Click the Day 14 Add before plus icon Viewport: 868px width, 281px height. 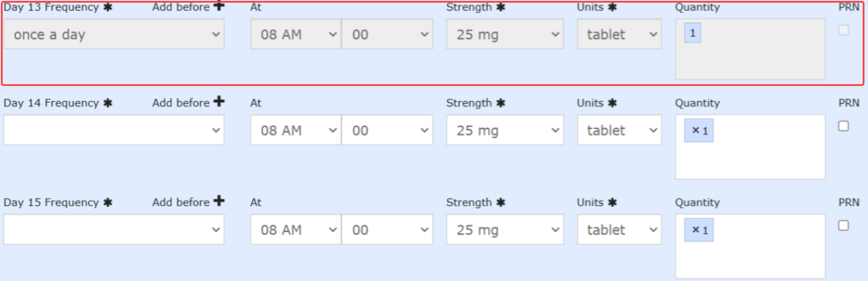(x=219, y=101)
